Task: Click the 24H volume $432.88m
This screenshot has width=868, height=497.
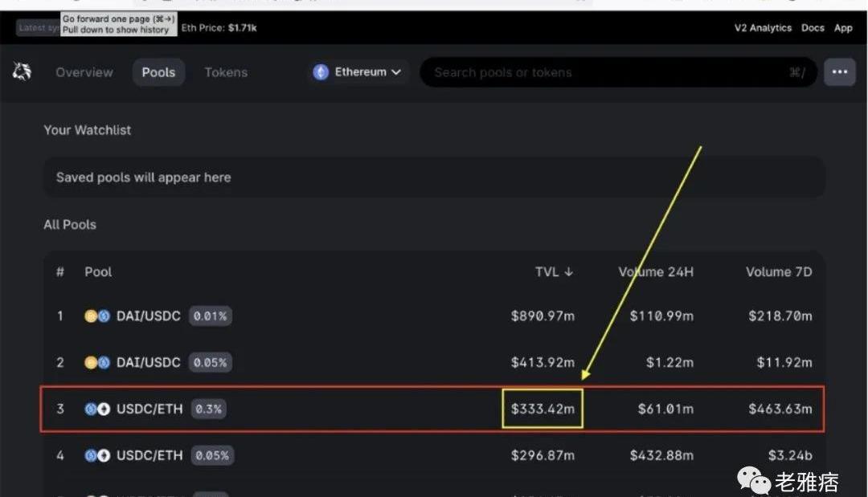Action: [x=661, y=455]
